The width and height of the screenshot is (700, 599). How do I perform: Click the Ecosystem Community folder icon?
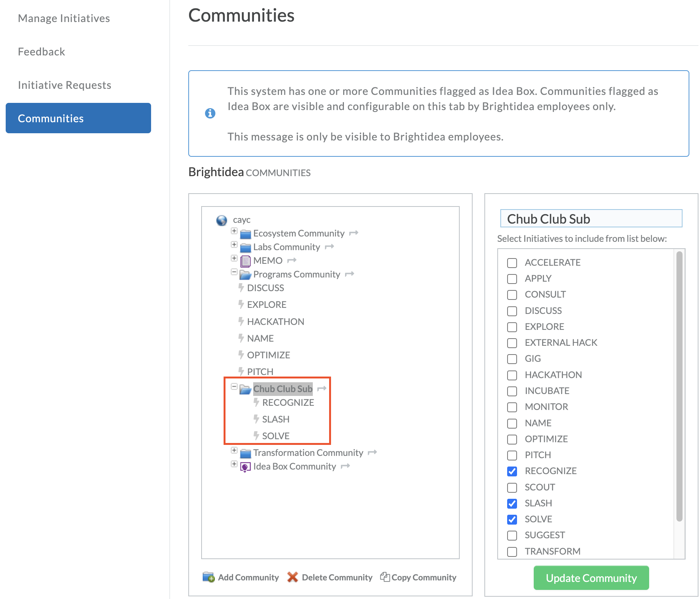(x=246, y=234)
